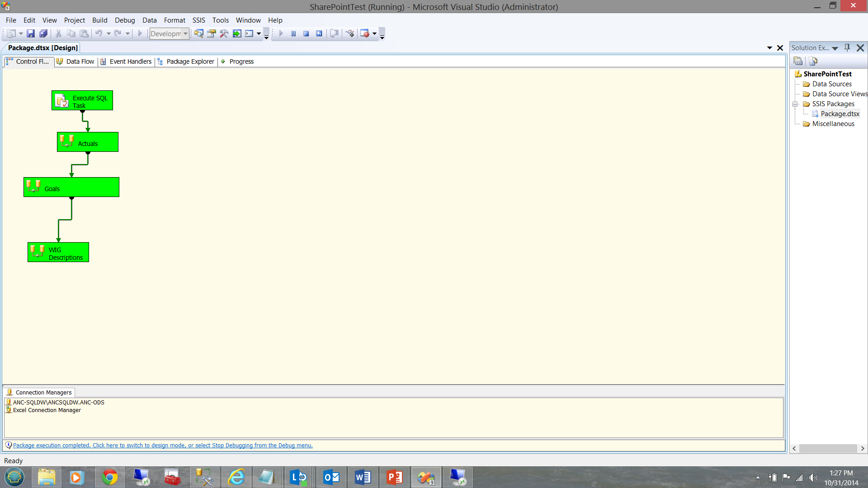Click the Save toolbar icon
The width and height of the screenshot is (868, 488).
[30, 33]
